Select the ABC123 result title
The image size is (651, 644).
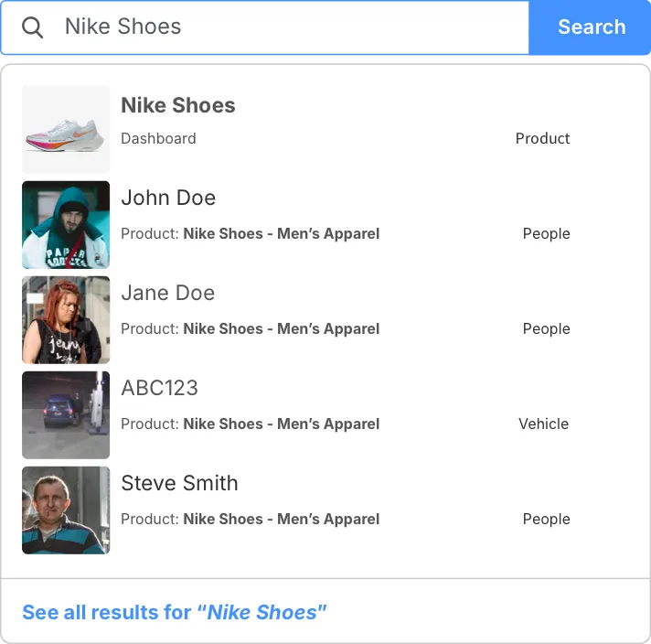159,388
